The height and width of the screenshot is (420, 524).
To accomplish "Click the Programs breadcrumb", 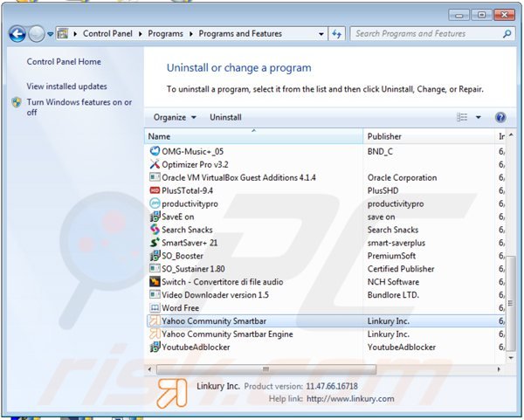I will tap(165, 34).
